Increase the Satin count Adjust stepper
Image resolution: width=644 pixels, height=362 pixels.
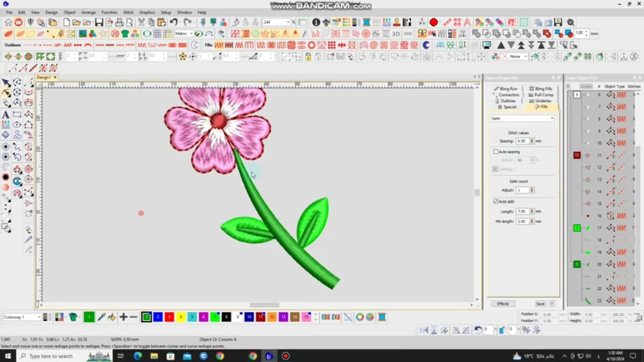532,189
